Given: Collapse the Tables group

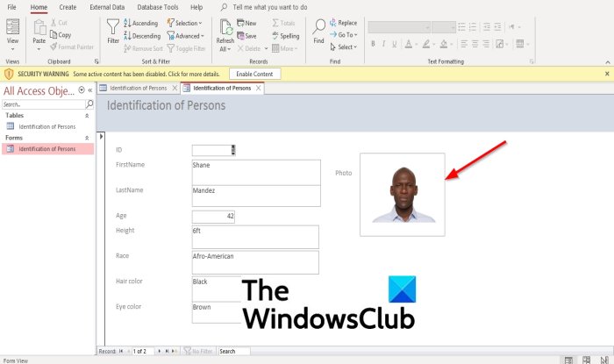Looking at the screenshot, I should click(x=87, y=116).
